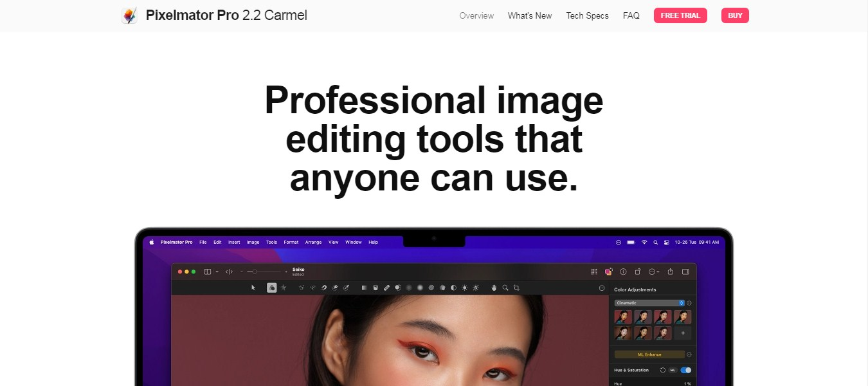Expand the chevron next to sidebar layout icon

point(217,271)
